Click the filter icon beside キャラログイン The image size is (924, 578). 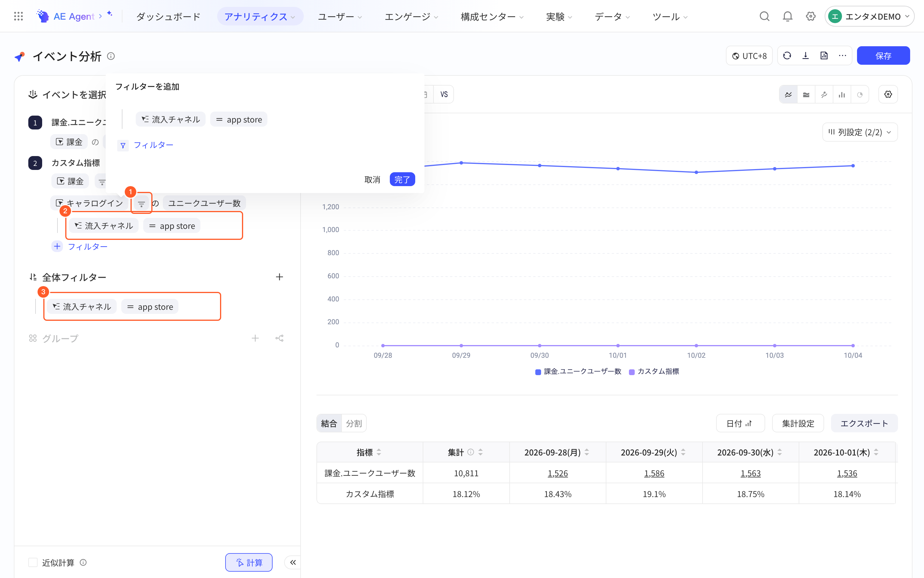141,203
